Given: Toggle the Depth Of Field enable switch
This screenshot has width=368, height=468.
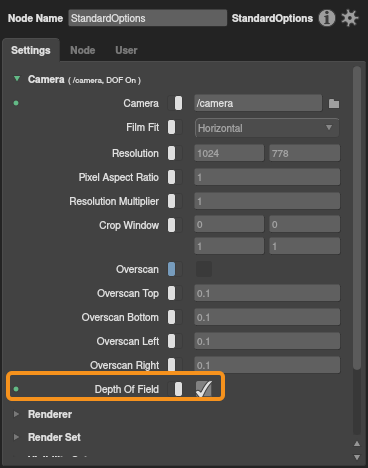Looking at the screenshot, I should (175, 389).
